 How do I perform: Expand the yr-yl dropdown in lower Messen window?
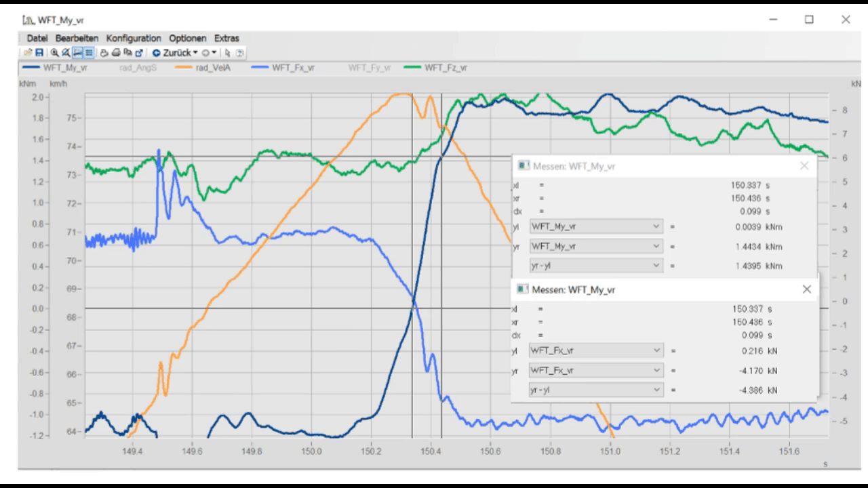pos(595,390)
